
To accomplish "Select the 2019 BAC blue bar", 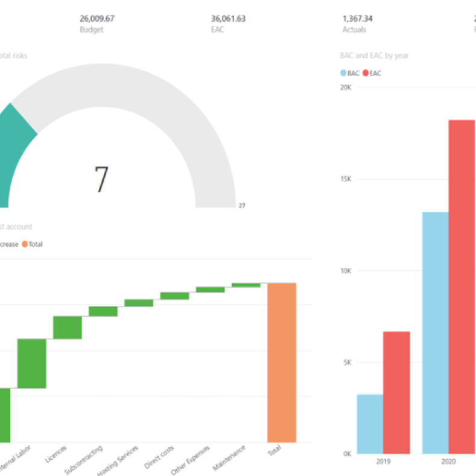I will 370,424.
